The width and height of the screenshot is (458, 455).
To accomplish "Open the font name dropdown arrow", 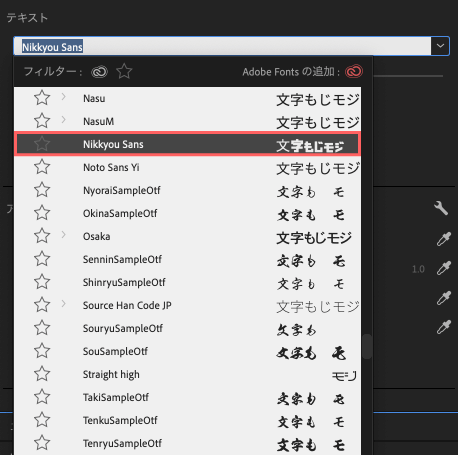I will tap(440, 46).
